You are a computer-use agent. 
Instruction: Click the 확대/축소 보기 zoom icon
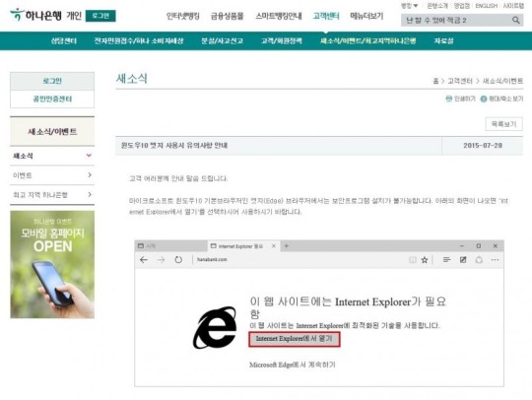(484, 99)
